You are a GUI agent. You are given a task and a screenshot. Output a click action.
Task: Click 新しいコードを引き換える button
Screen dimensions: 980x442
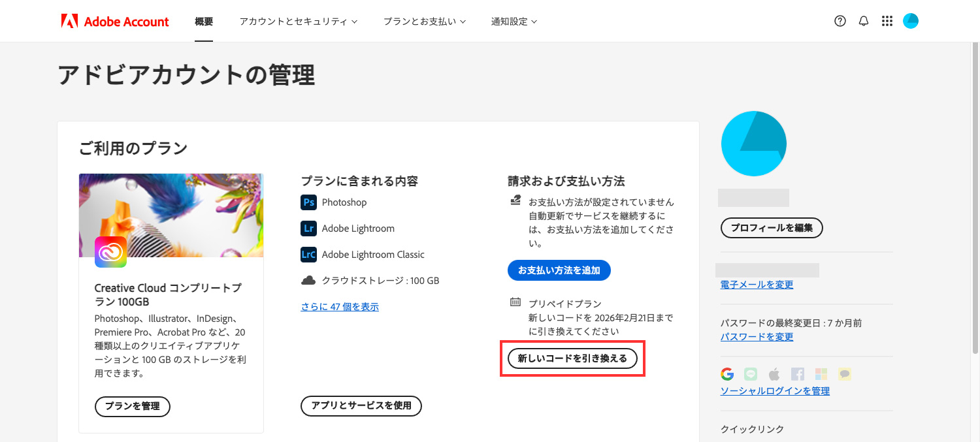click(x=572, y=358)
